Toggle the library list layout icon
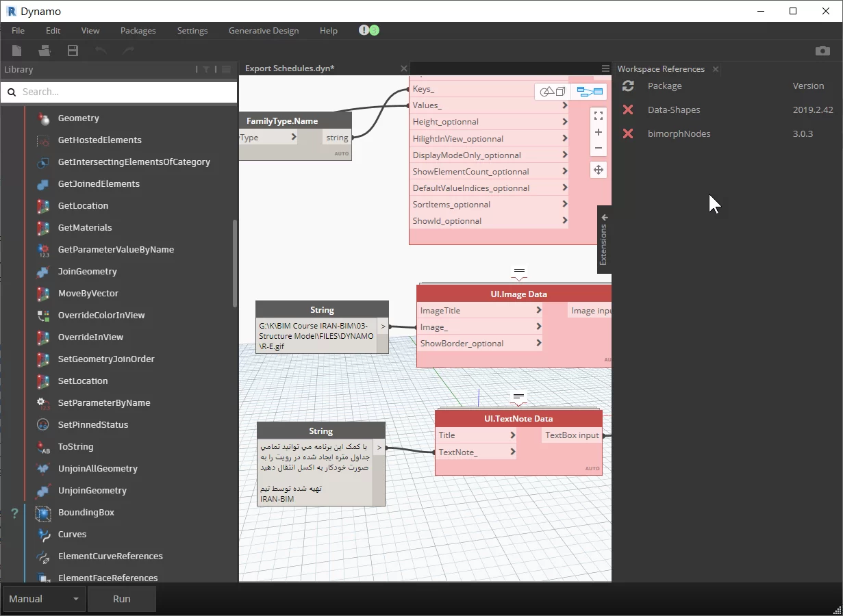The height and width of the screenshot is (616, 843). [227, 69]
